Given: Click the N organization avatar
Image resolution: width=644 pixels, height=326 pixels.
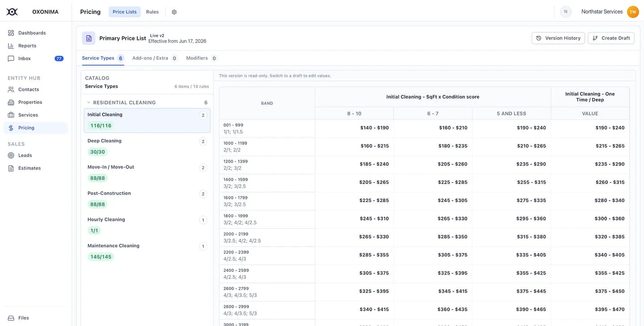Looking at the screenshot, I should (x=566, y=12).
